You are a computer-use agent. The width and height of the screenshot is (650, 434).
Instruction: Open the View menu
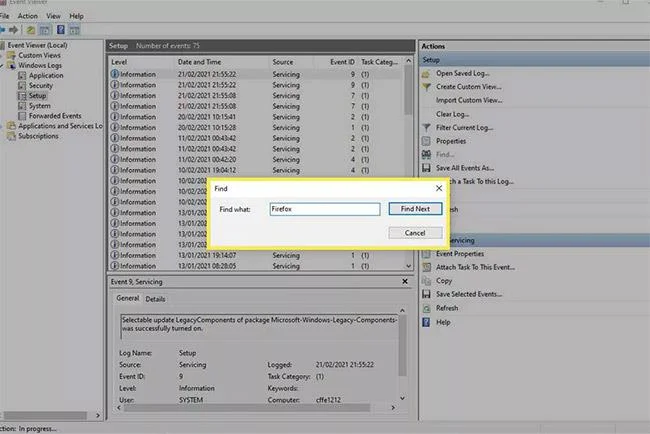click(x=53, y=16)
